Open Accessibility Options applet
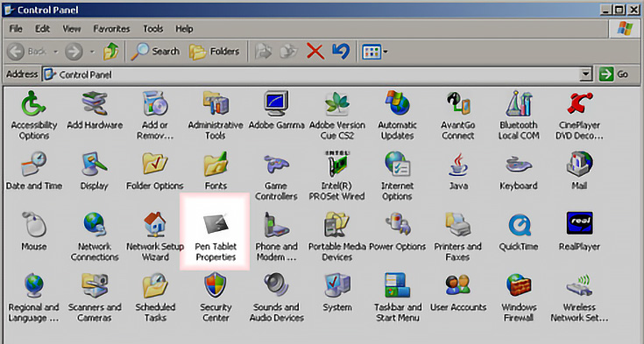This screenshot has width=644, height=344. [33, 116]
